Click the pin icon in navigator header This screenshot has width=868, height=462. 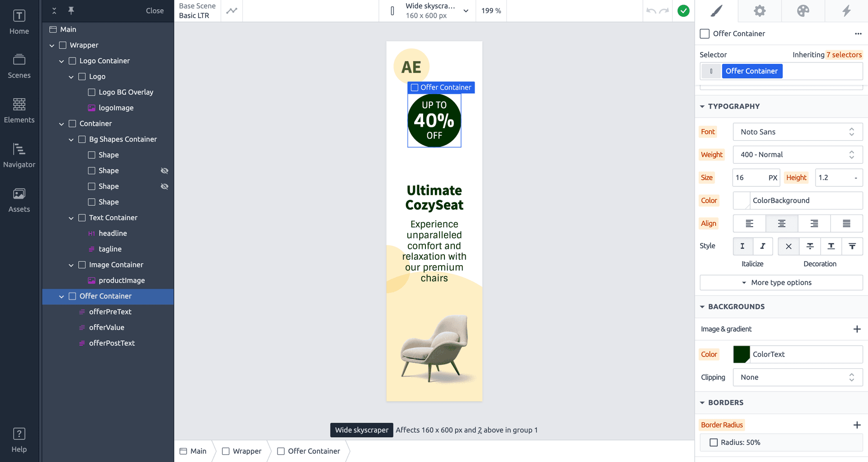point(71,10)
